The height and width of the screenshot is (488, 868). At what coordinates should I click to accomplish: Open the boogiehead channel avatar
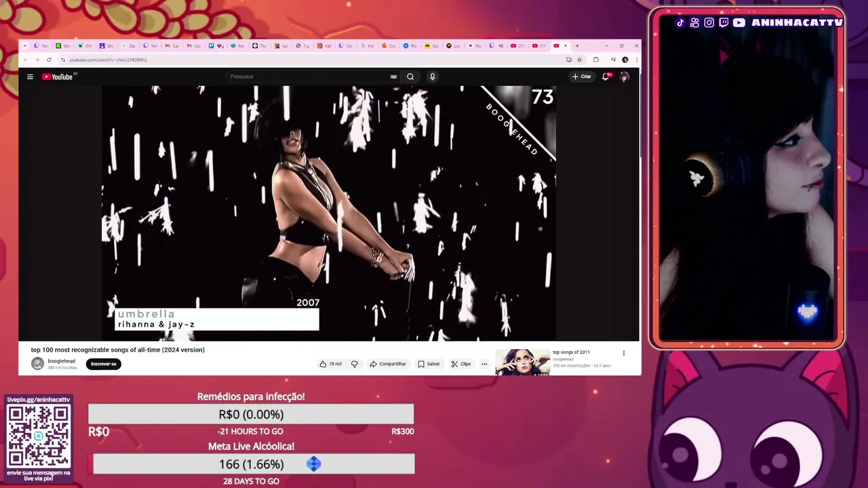click(x=37, y=364)
